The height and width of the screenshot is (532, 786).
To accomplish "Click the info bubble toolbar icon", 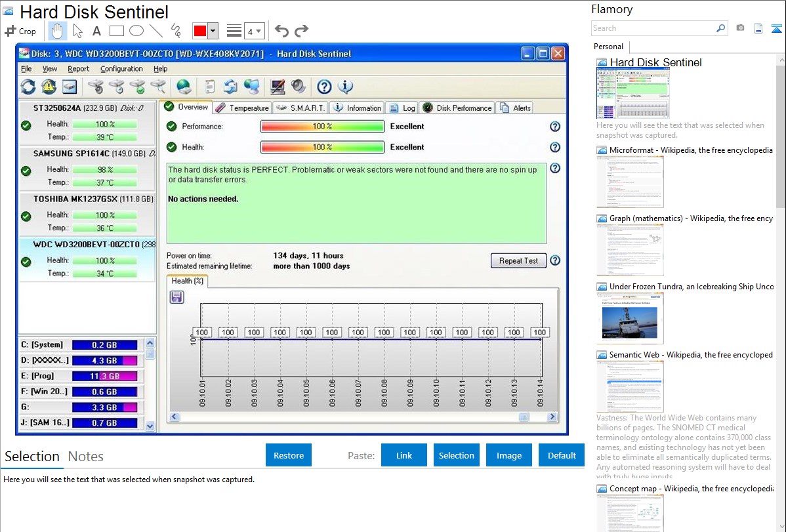I will [345, 87].
